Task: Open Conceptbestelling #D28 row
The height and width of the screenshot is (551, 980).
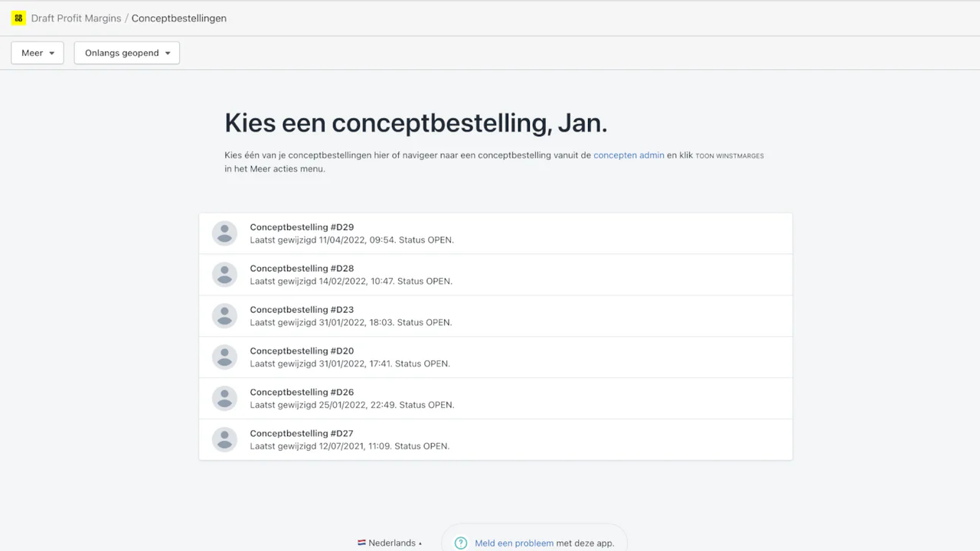Action: [495, 275]
